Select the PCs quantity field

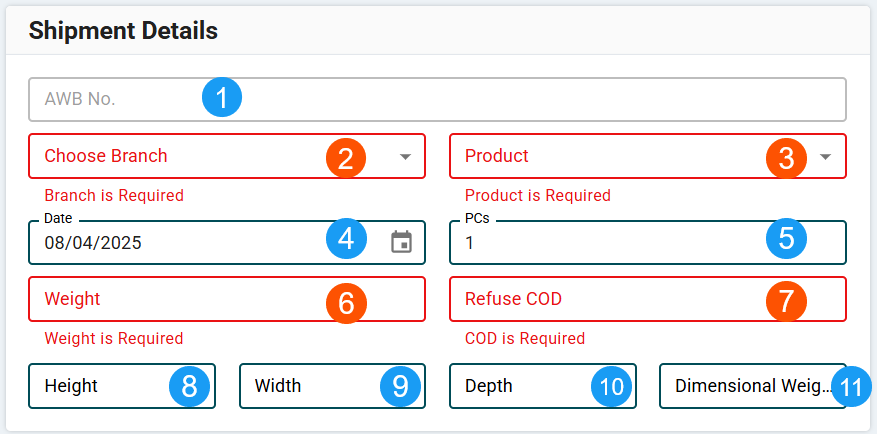click(x=600, y=243)
